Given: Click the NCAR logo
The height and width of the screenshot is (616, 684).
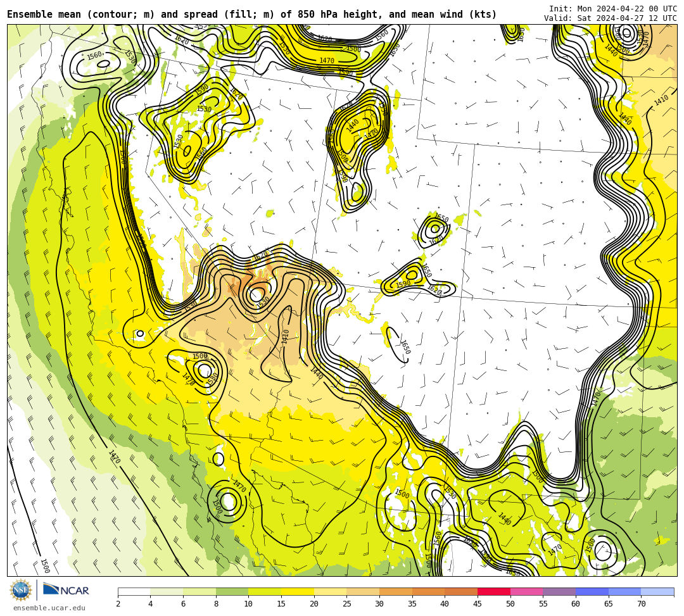Looking at the screenshot, I should pyautogui.click(x=66, y=590).
